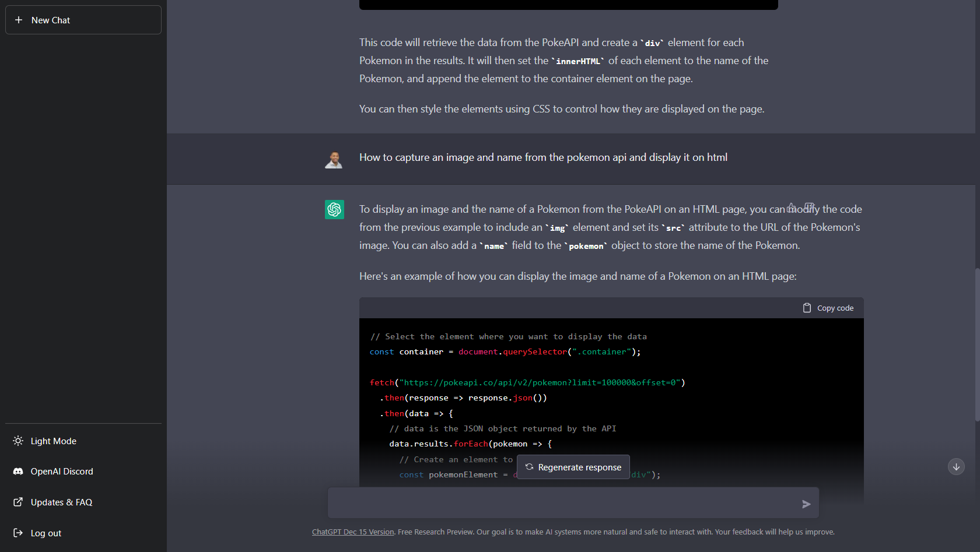Click the user avatar next to the question
The width and height of the screenshot is (980, 552).
click(x=334, y=160)
